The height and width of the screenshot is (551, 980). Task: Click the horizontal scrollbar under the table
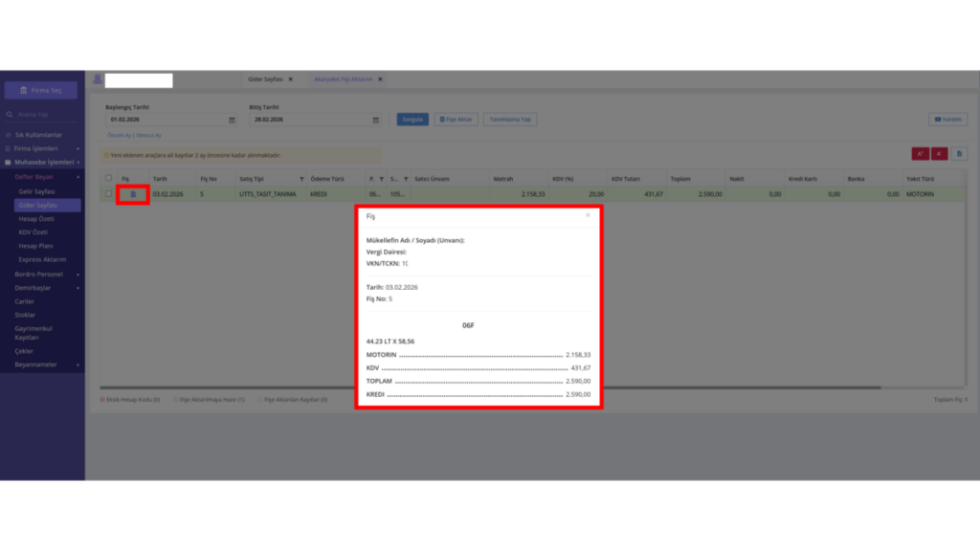(491, 387)
